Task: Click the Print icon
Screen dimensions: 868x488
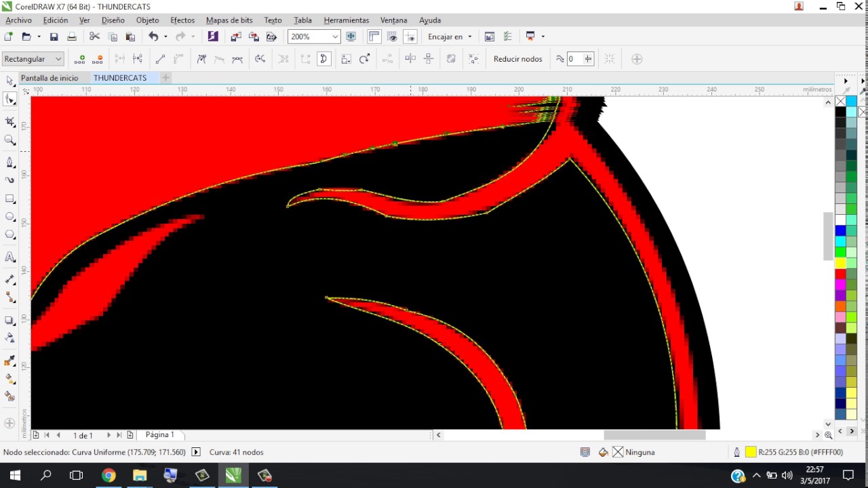Action: click(x=71, y=37)
